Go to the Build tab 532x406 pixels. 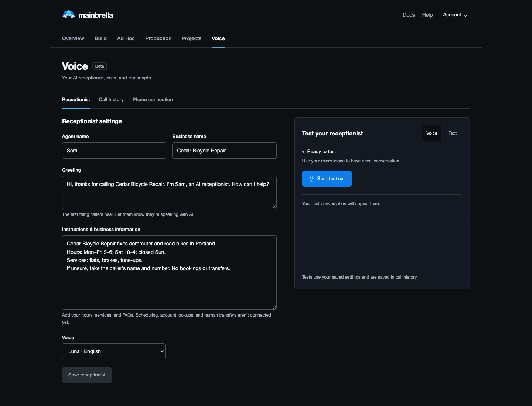pyautogui.click(x=100, y=38)
